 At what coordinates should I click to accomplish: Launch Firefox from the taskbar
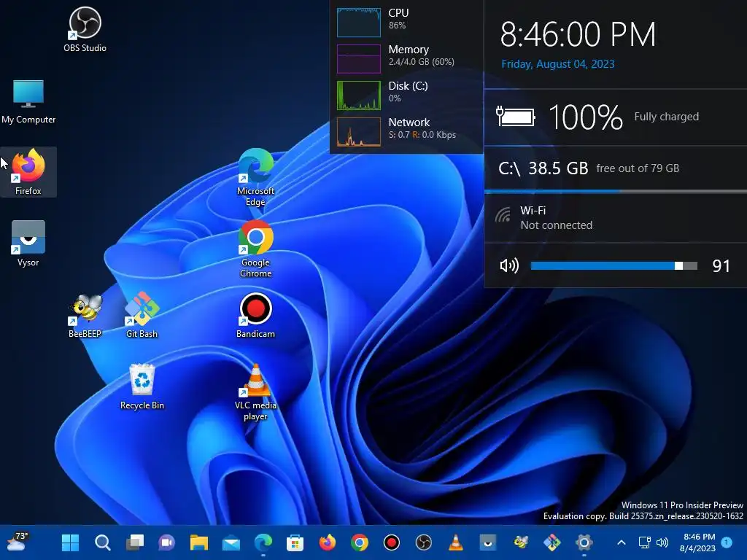pyautogui.click(x=328, y=542)
